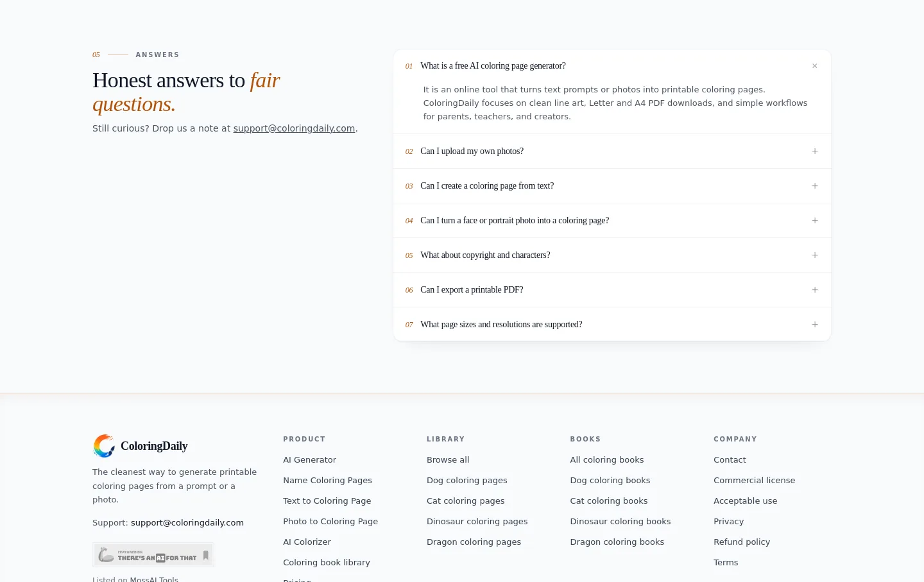Image resolution: width=924 pixels, height=582 pixels.
Task: Click the ColoringDaily logo icon
Action: (x=104, y=446)
